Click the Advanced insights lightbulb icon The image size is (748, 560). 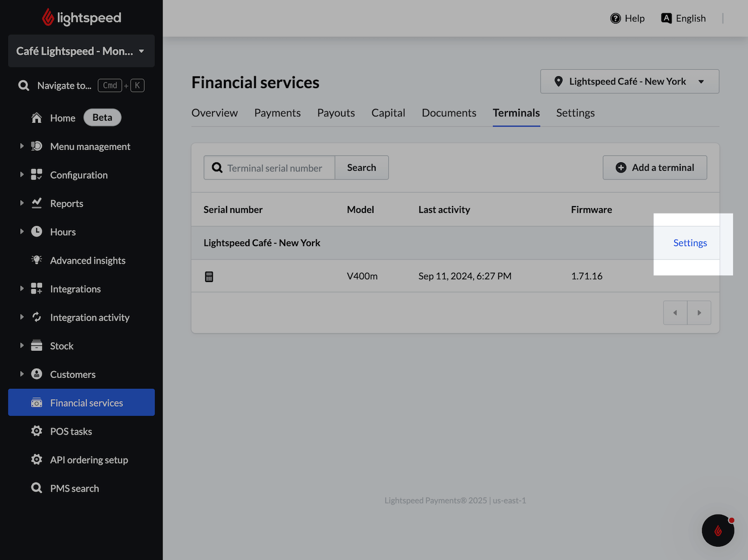click(x=36, y=260)
